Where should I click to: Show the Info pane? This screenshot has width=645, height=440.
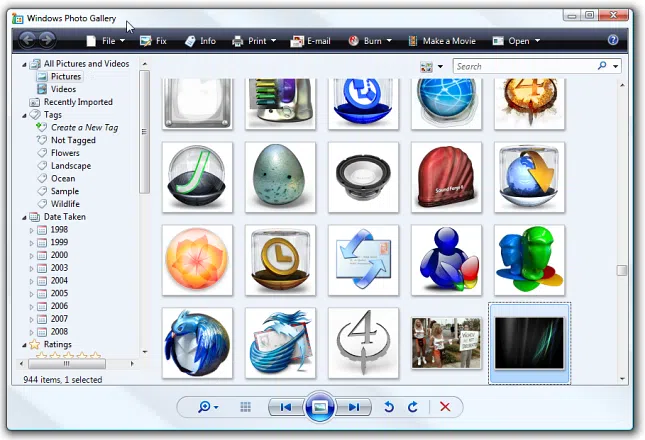coord(200,41)
